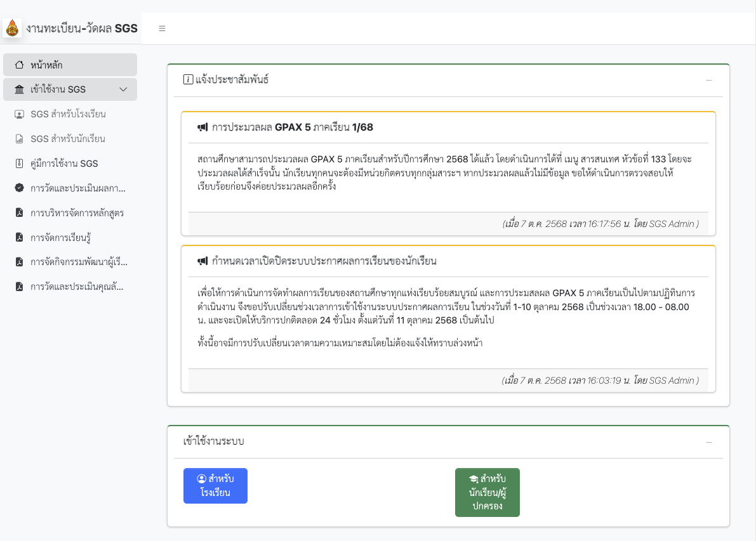Screen dimensions: 756x541
Task: Click the badge icon beside การวัดและประเมินผลกา...
Action: pyautogui.click(x=19, y=188)
